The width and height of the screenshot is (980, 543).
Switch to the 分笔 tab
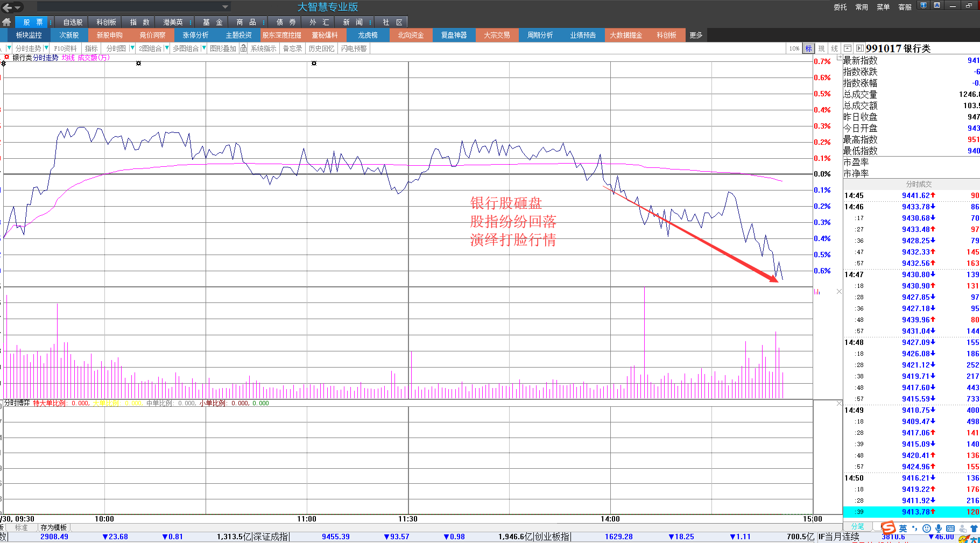point(857,526)
